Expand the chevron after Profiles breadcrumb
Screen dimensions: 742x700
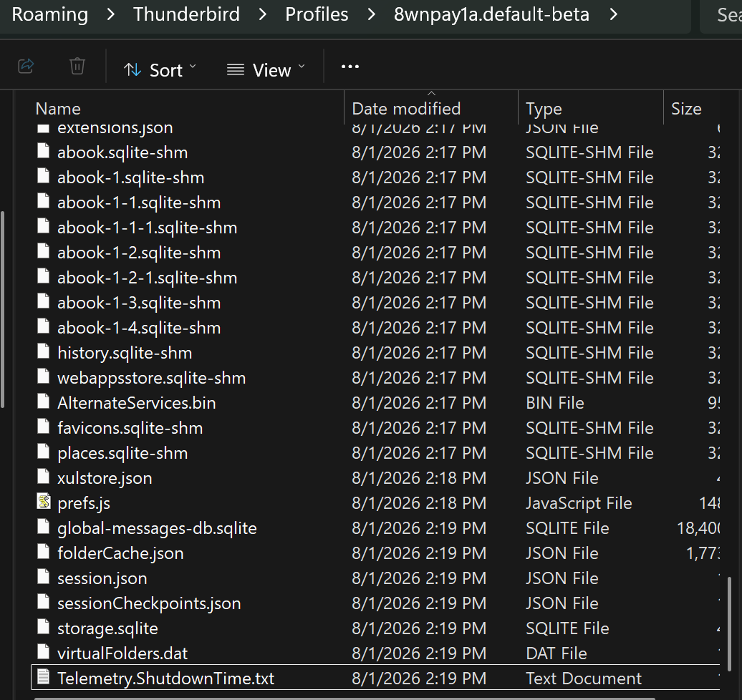(x=372, y=14)
